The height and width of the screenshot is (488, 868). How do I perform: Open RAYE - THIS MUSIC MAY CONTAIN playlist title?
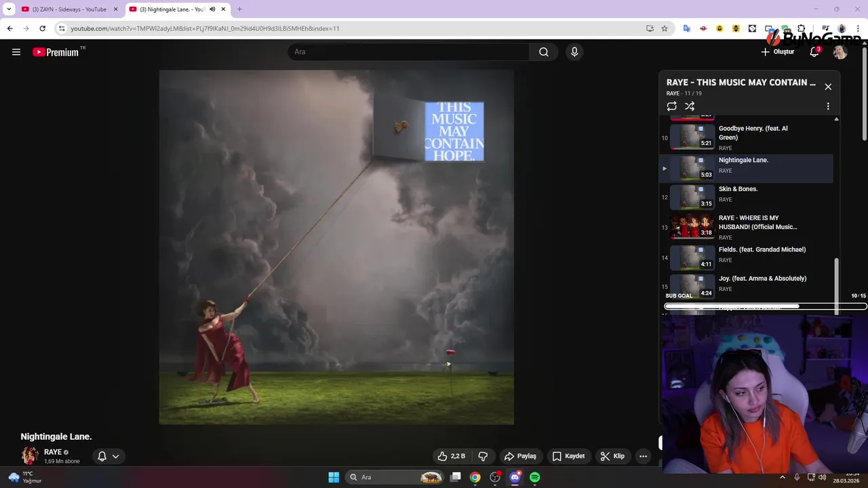click(741, 83)
